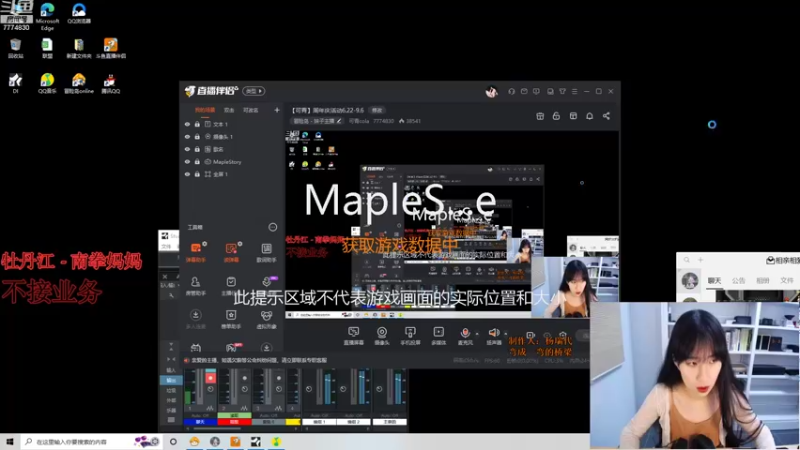Open the 多人连麦 tool
This screenshot has width=800, height=450.
[196, 319]
